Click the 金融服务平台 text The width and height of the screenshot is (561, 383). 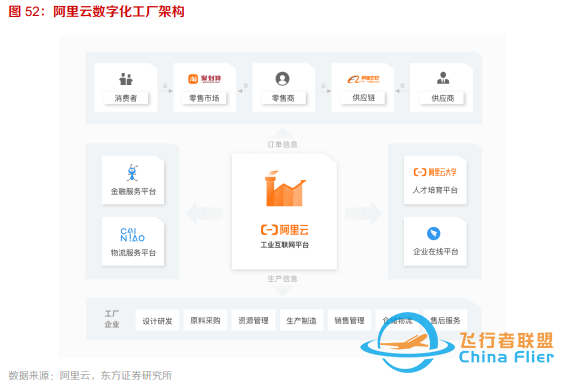133,192
